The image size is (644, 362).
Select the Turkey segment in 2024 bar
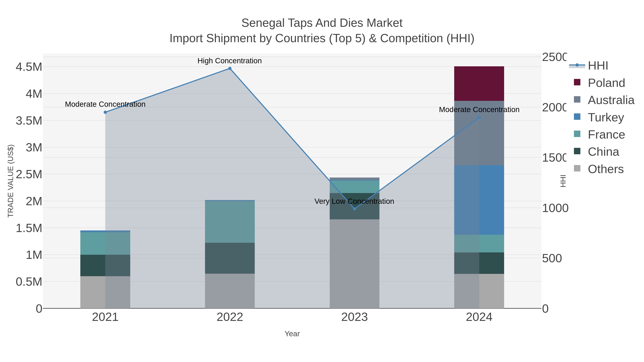pyautogui.click(x=479, y=200)
